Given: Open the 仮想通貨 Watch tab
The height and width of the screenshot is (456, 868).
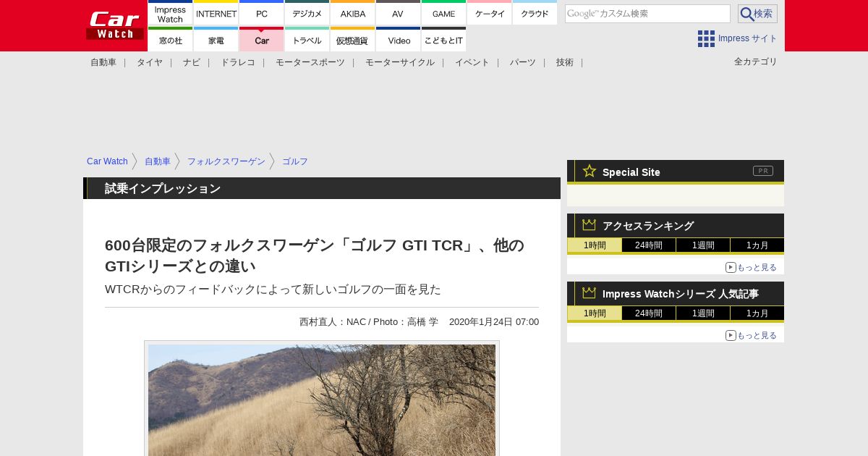Looking at the screenshot, I should [x=352, y=40].
